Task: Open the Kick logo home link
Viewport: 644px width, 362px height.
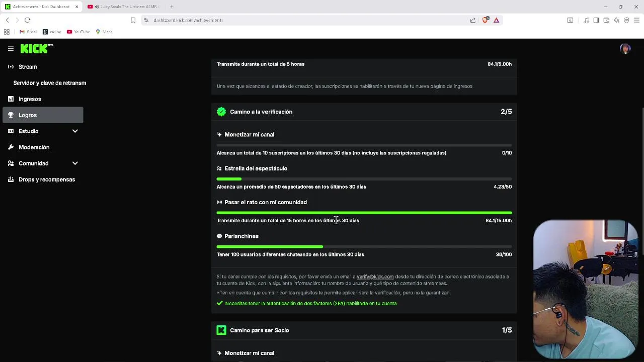Action: [36, 49]
